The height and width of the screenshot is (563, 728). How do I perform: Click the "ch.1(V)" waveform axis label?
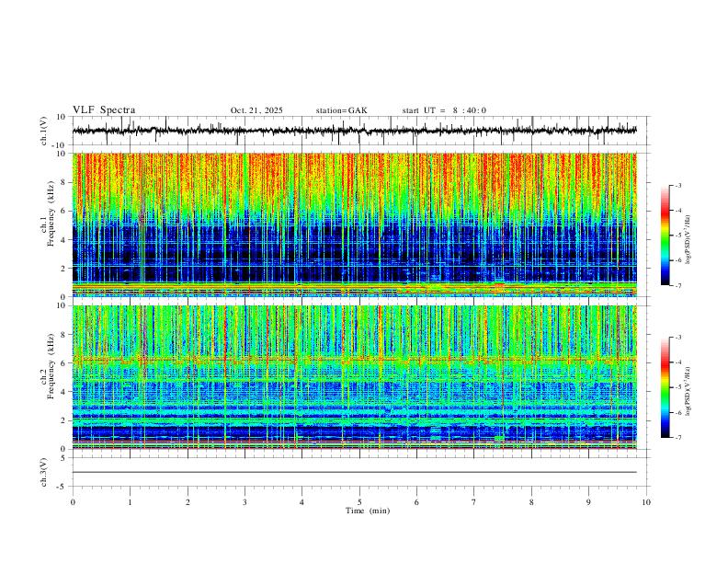44,131
